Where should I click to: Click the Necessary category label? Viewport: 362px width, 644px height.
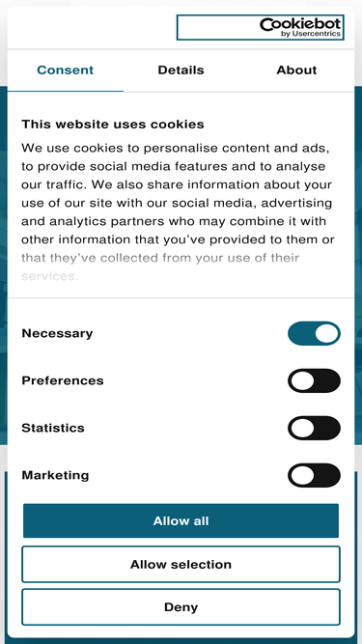click(57, 333)
